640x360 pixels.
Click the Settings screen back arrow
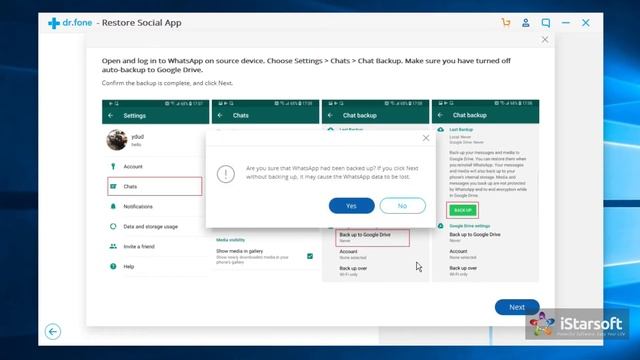(x=111, y=116)
